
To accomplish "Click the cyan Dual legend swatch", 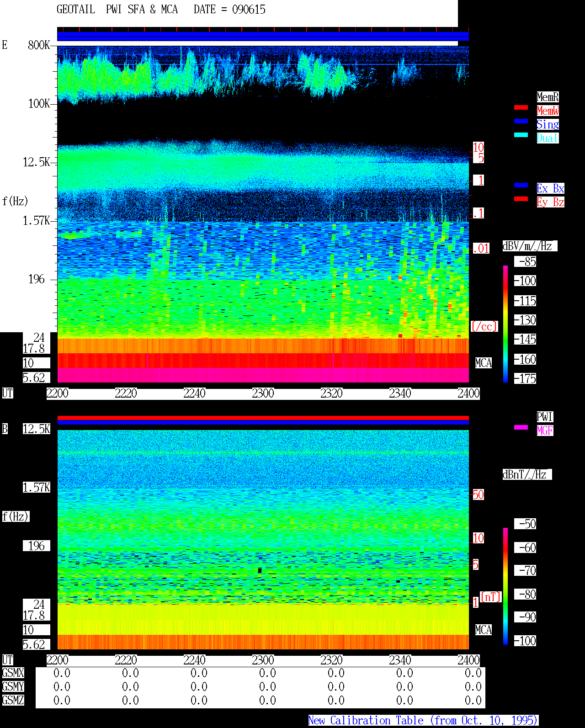I will pyautogui.click(x=521, y=135).
